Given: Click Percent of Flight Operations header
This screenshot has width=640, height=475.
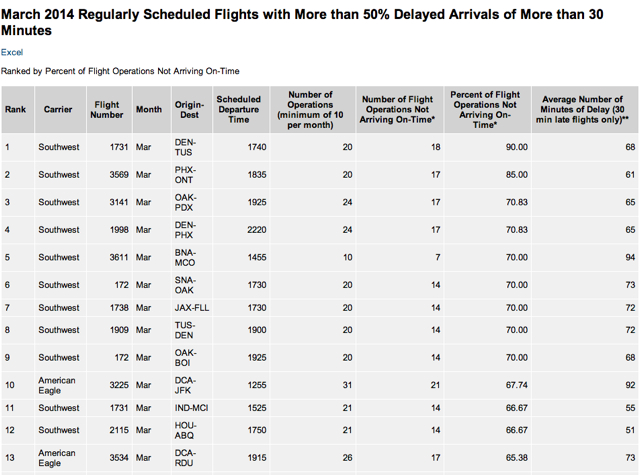Looking at the screenshot, I should 487,109.
